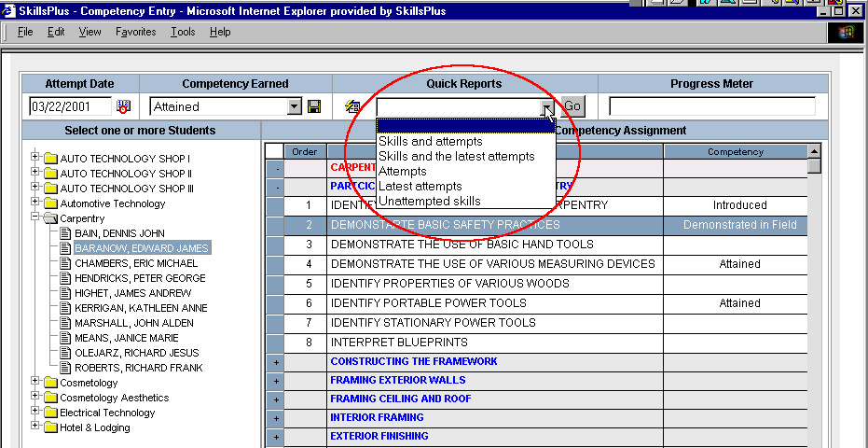The image size is (868, 448).
Task: Expand the Automotive Technology folder
Action: [35, 203]
